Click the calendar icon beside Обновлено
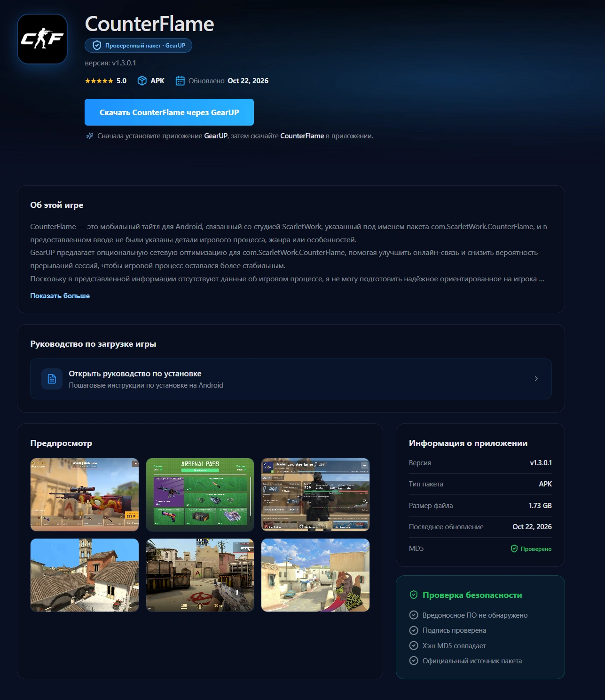The image size is (605, 700). [180, 81]
